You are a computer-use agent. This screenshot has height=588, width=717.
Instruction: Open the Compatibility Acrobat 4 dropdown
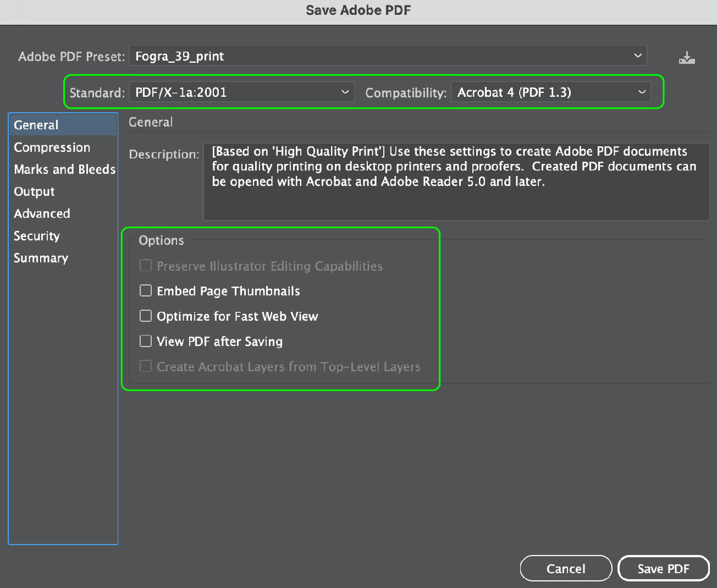click(550, 92)
